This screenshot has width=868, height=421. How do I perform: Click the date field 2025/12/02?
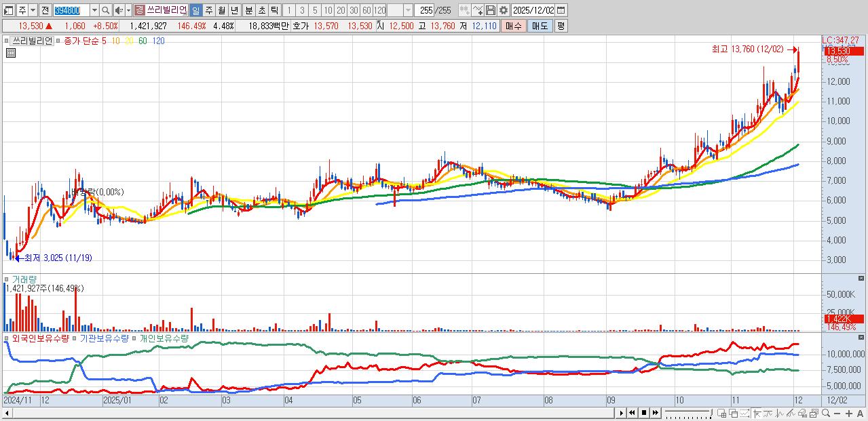point(533,10)
